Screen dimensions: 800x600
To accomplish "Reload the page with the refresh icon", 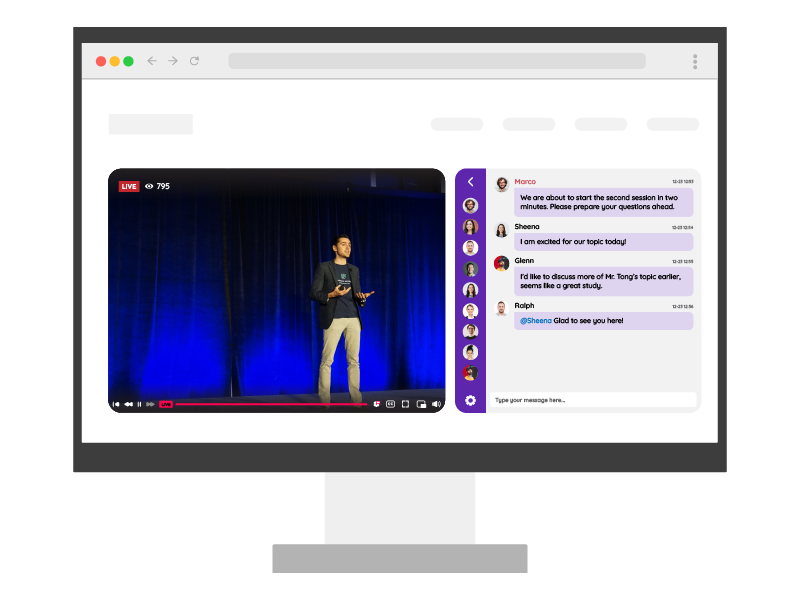I will (193, 61).
